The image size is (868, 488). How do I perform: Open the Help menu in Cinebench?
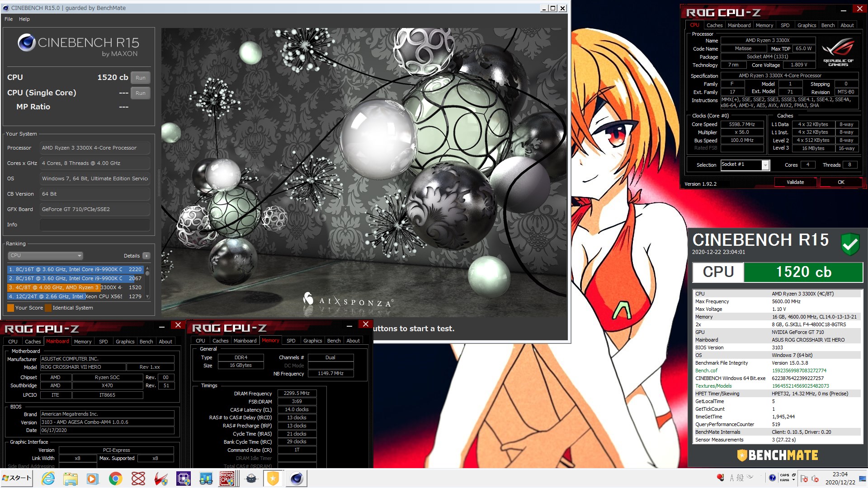[24, 19]
